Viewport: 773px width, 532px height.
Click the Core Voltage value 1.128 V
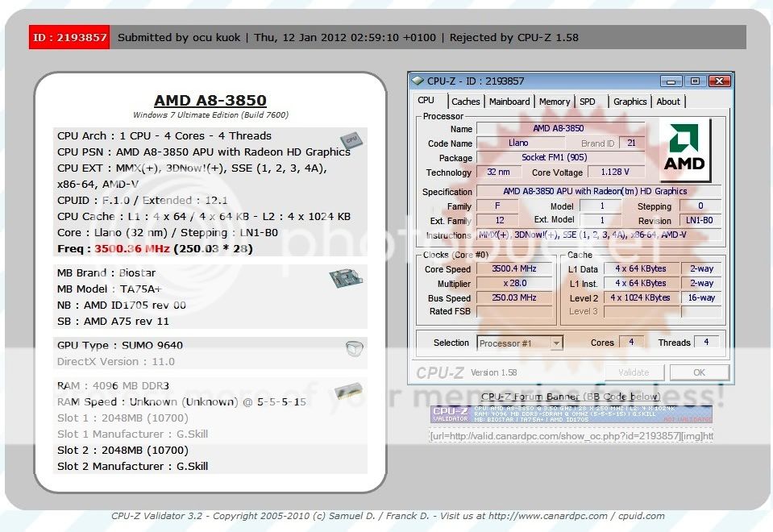[x=615, y=172]
